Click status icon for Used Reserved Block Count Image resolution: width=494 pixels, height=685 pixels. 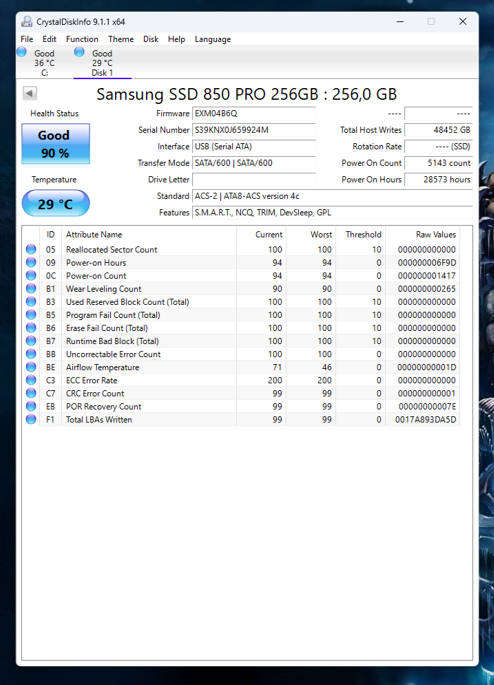[x=31, y=302]
